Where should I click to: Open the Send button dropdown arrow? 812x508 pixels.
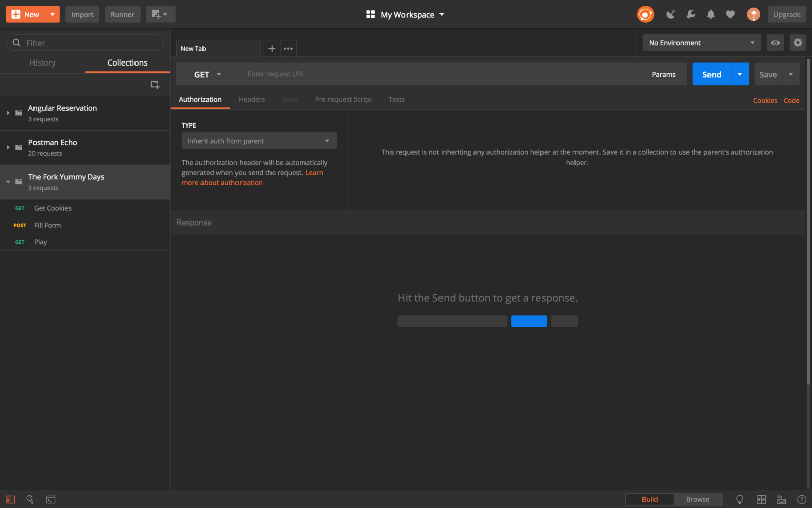coord(740,74)
